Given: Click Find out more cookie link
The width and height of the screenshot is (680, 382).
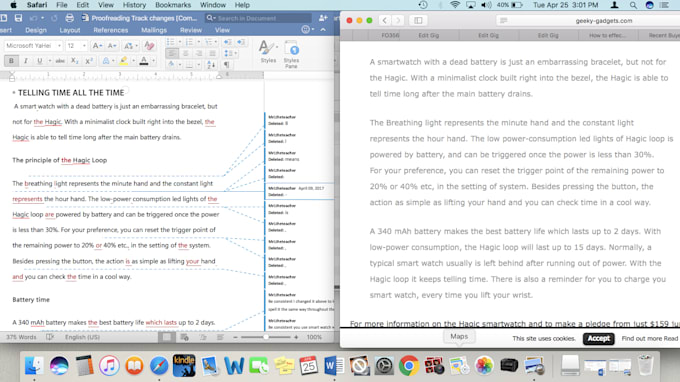Looking at the screenshot, I should click(x=650, y=339).
